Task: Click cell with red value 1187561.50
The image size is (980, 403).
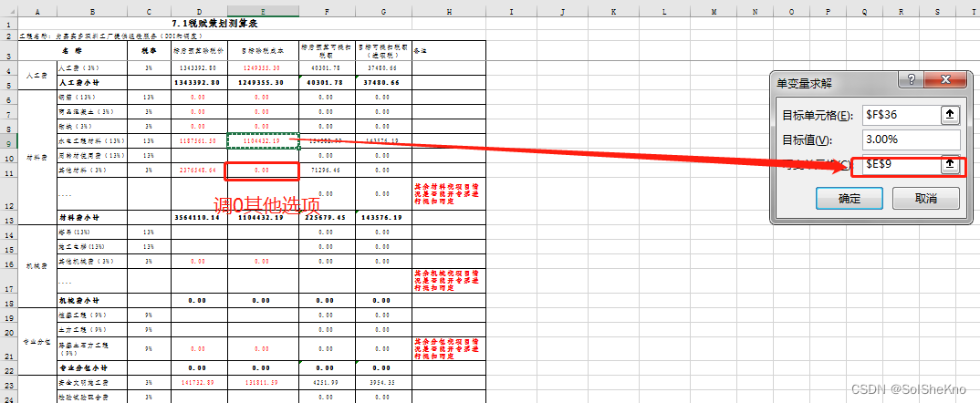Action: [x=199, y=141]
